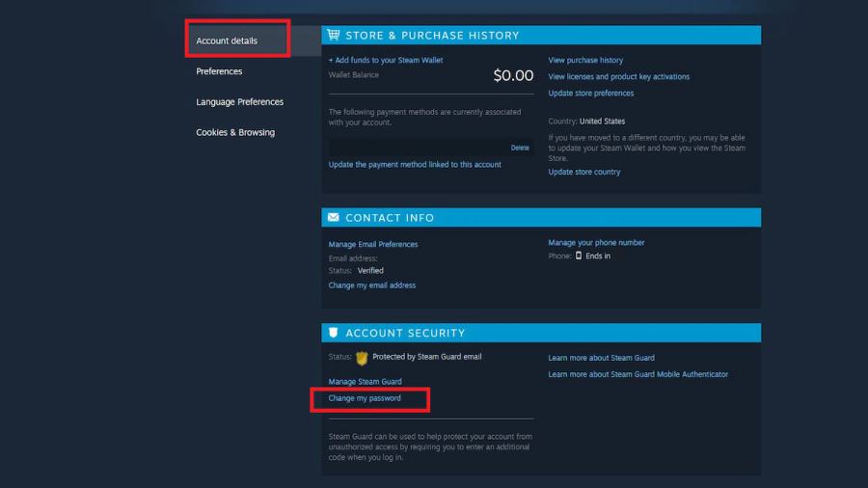Open Language Preferences in the sidebar
The width and height of the screenshot is (868, 488).
[x=240, y=102]
